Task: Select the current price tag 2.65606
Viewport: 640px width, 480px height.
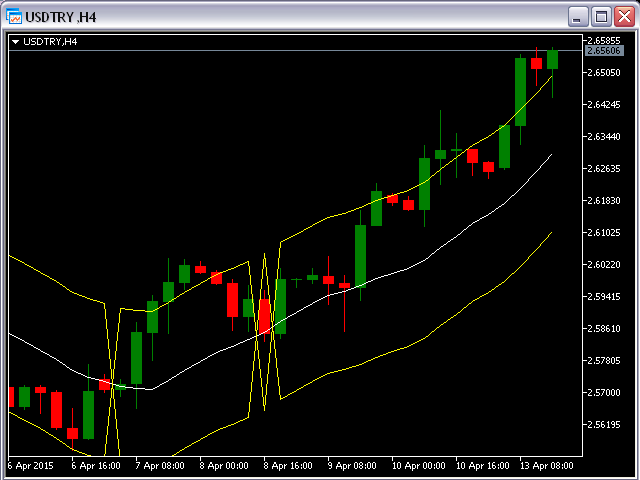Action: point(604,51)
